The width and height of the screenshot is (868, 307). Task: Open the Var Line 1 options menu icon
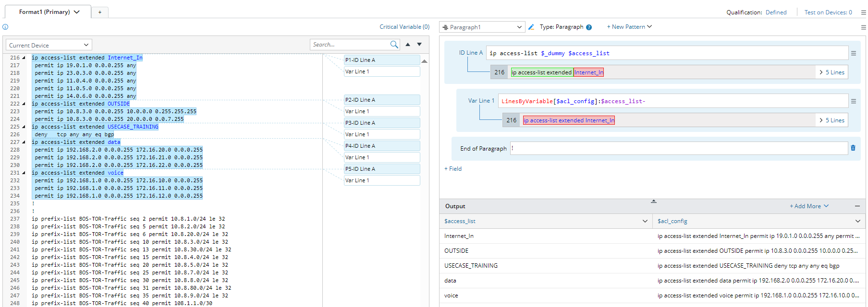pos(854,101)
